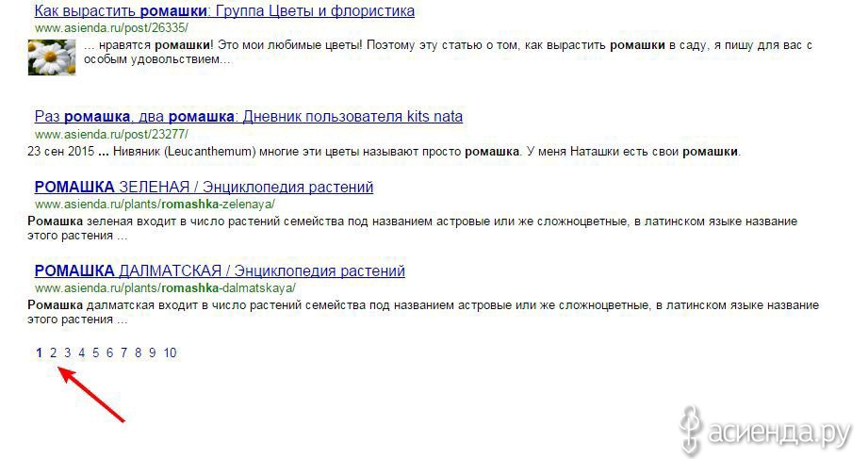Go to results page 2
The image size is (868, 459).
(53, 352)
